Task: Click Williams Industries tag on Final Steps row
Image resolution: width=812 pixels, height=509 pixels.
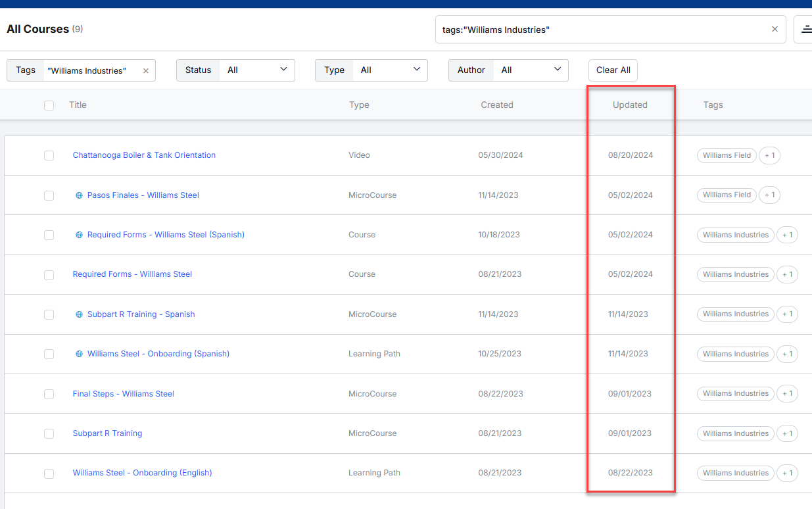Action: [x=736, y=393]
